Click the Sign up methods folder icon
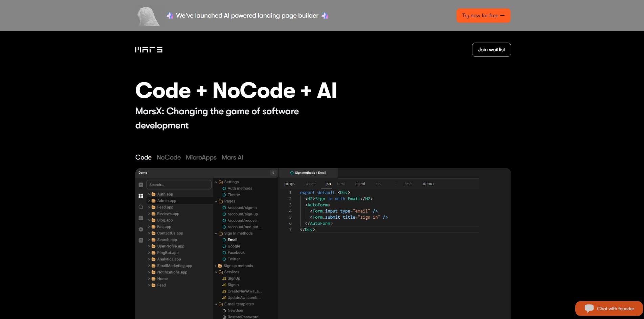 point(220,266)
